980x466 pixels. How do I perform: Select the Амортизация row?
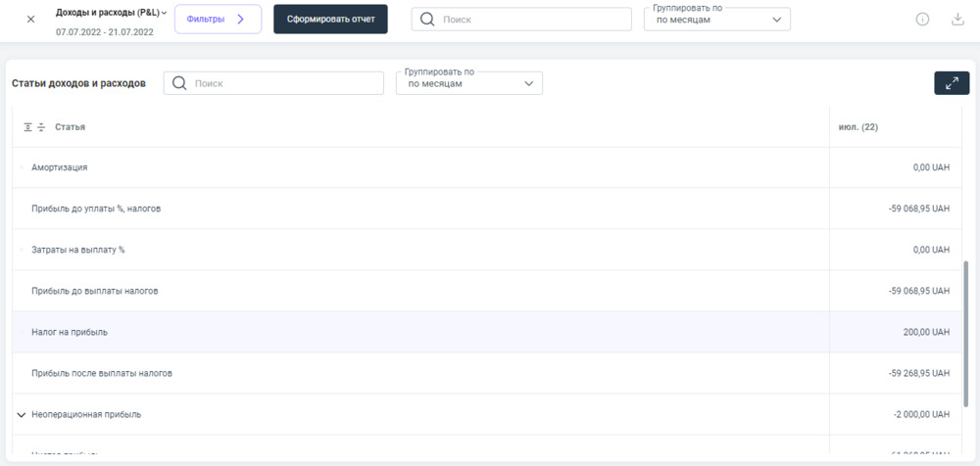point(60,167)
